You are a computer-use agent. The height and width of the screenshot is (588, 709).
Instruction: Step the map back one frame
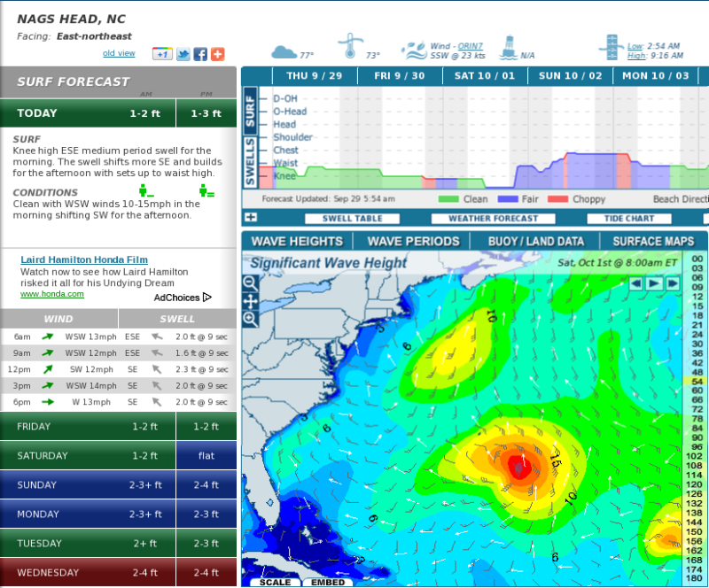pyautogui.click(x=635, y=283)
